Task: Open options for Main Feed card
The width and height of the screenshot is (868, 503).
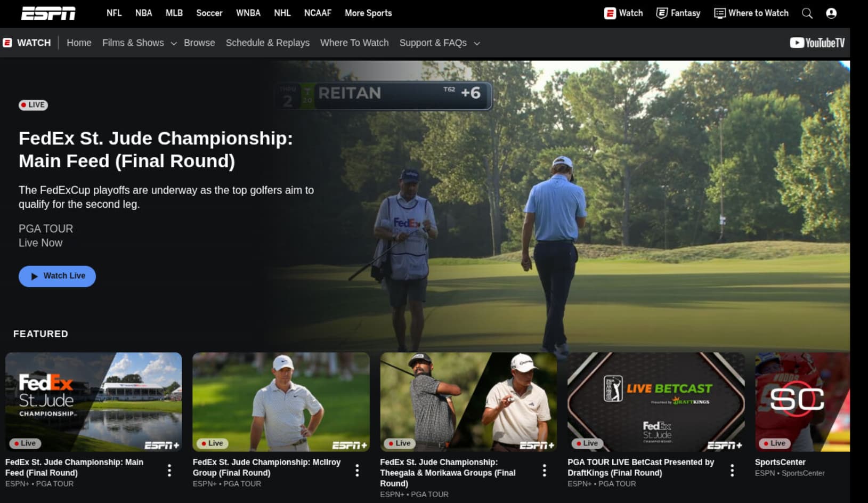Action: [169, 470]
